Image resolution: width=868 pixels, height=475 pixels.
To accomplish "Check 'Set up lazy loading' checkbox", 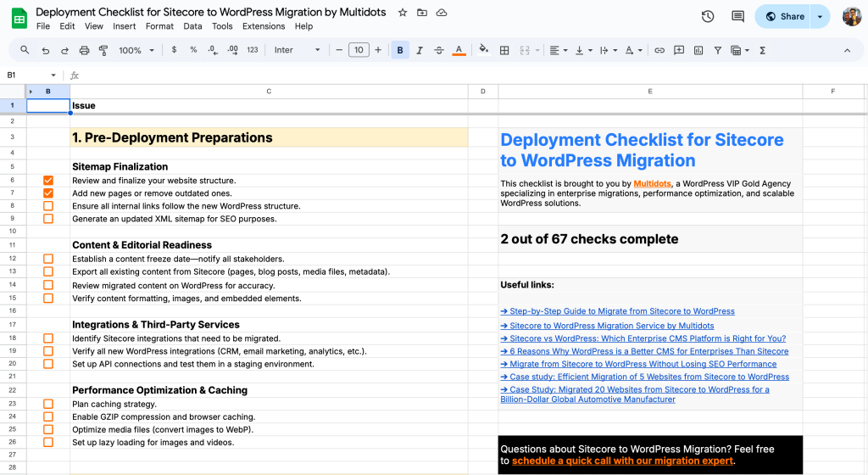I will (x=48, y=442).
